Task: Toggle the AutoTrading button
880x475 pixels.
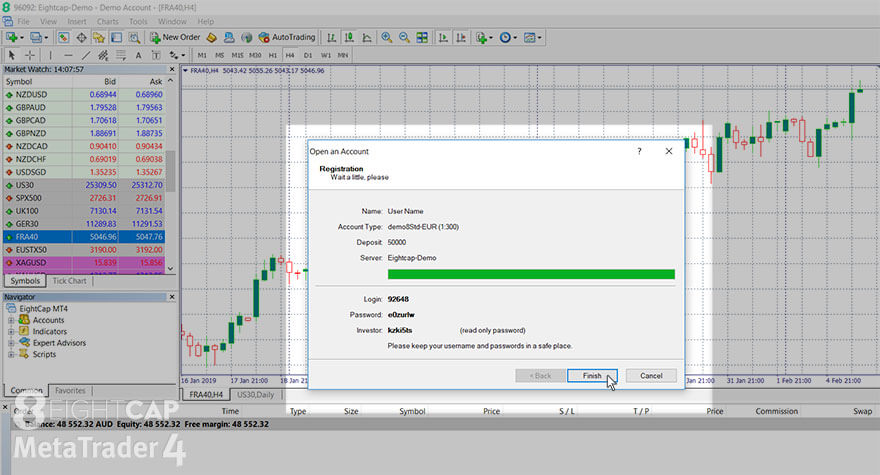Action: click(x=287, y=38)
